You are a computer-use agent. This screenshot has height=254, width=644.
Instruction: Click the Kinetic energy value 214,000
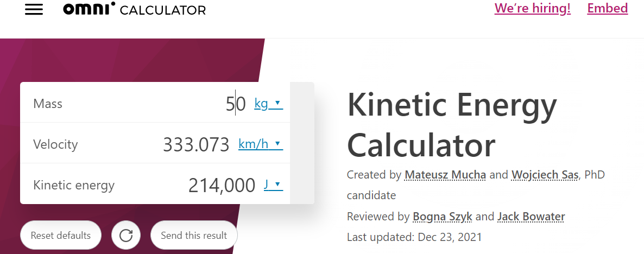click(222, 185)
